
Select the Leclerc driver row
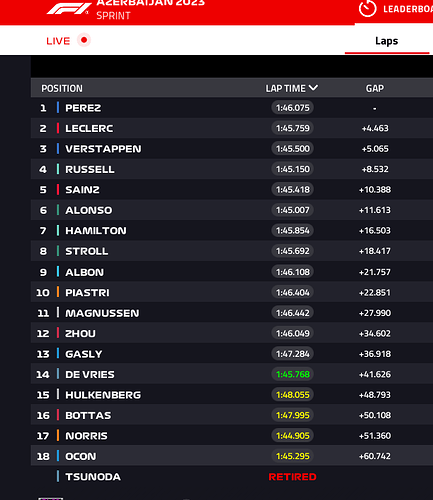click(x=232, y=128)
